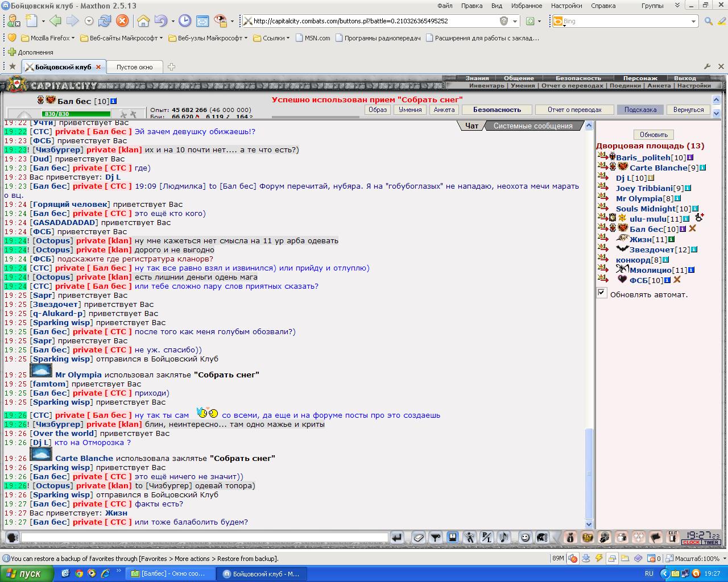Image resolution: width=728 pixels, height=582 pixels.
Task: Open the Избранное menu
Action: 526,6
